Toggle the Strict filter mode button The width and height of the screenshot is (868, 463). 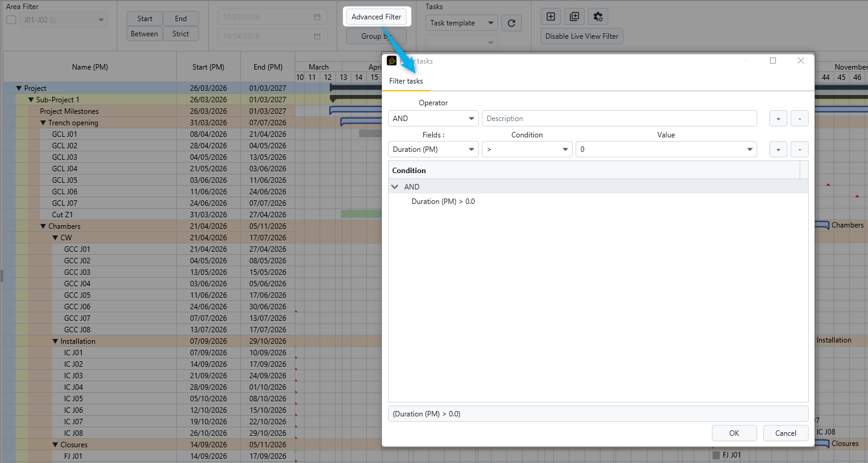click(180, 34)
